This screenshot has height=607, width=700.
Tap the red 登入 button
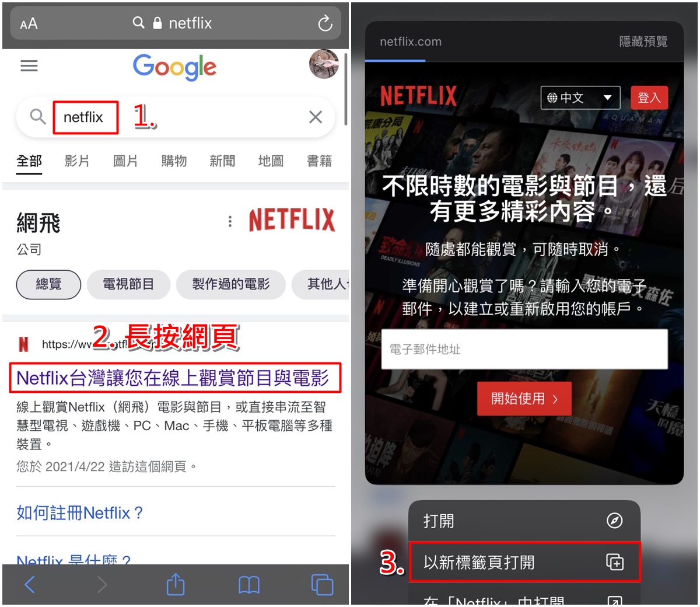649,97
